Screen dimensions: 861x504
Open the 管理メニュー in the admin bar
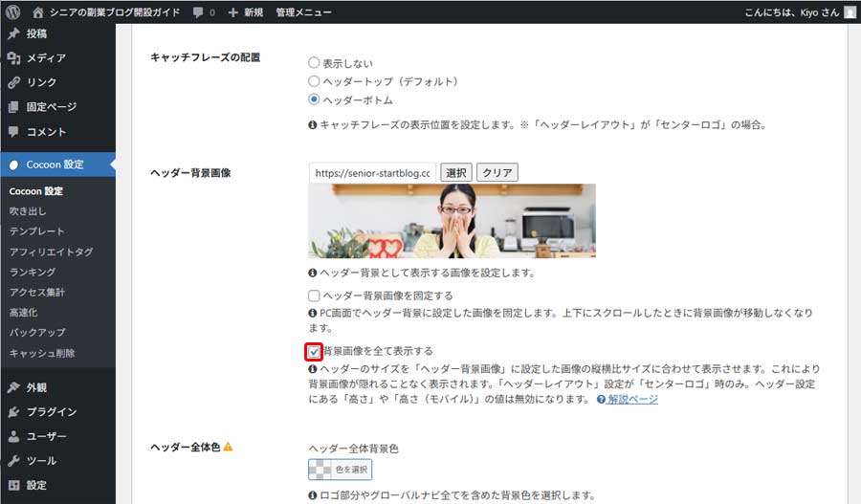[303, 12]
